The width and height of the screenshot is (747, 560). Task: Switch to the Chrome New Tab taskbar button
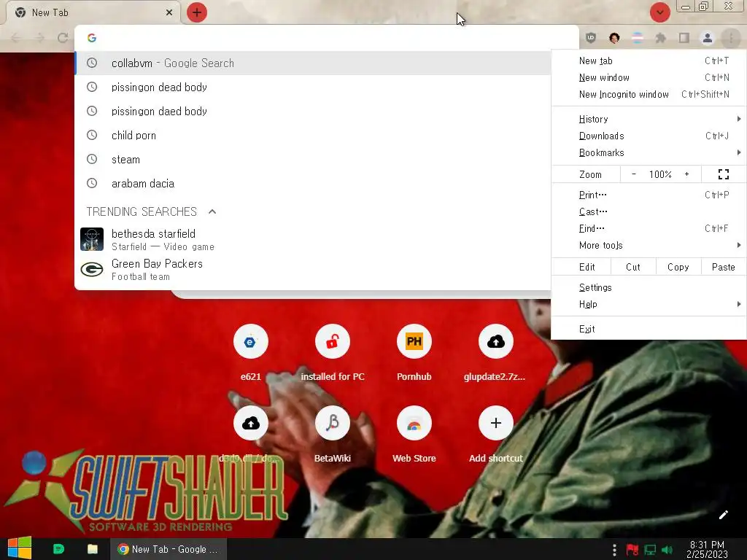click(169, 549)
